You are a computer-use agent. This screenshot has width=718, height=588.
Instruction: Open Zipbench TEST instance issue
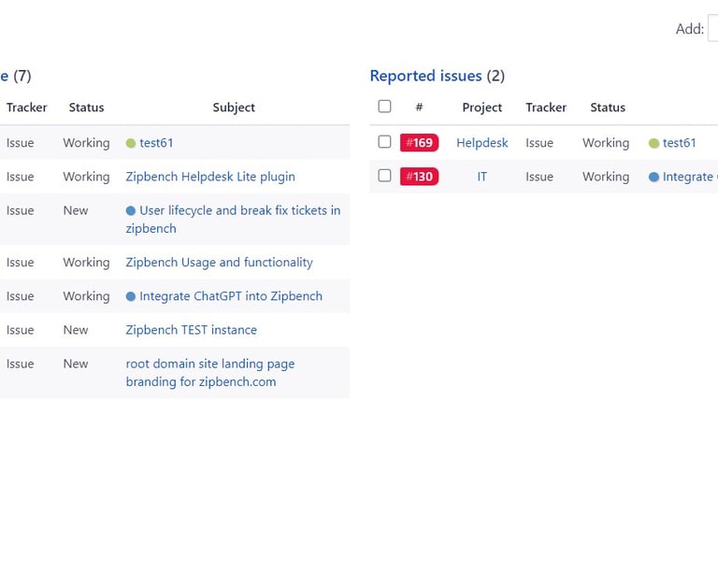tap(192, 330)
